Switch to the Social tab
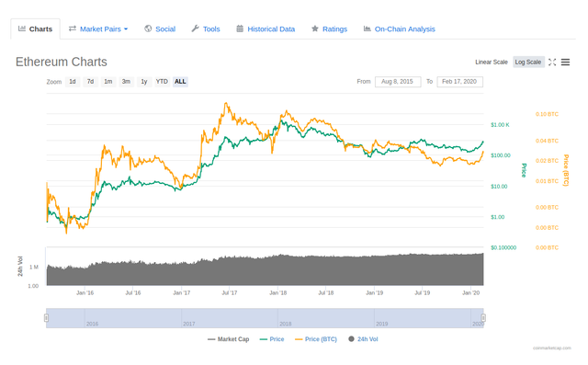Image resolution: width=588 pixels, height=365 pixels. coord(160,29)
